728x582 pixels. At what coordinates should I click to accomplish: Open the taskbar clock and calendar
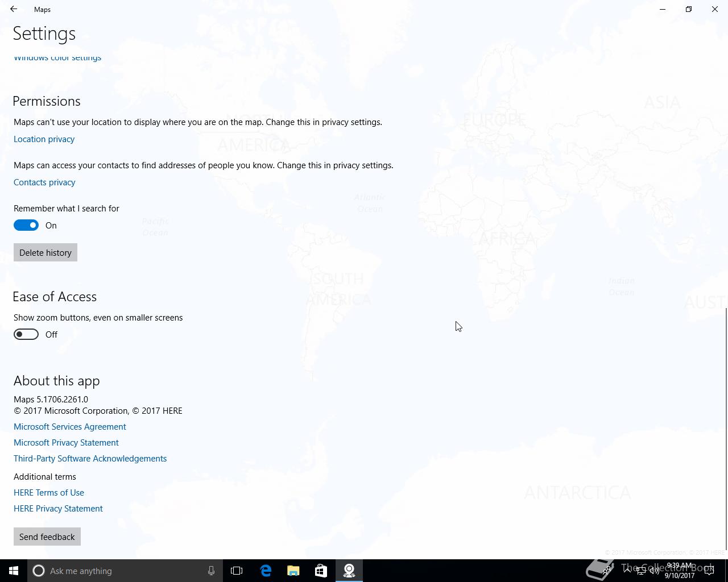pyautogui.click(x=680, y=571)
